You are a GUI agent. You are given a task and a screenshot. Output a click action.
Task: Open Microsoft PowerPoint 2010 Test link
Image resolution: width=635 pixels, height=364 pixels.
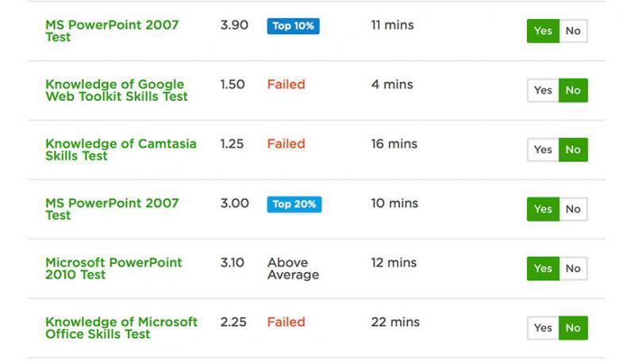[x=114, y=269]
